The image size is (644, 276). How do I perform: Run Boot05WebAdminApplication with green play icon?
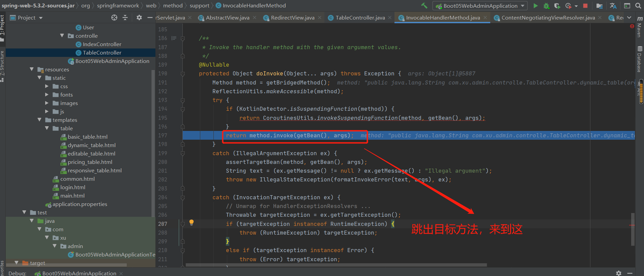coord(535,6)
